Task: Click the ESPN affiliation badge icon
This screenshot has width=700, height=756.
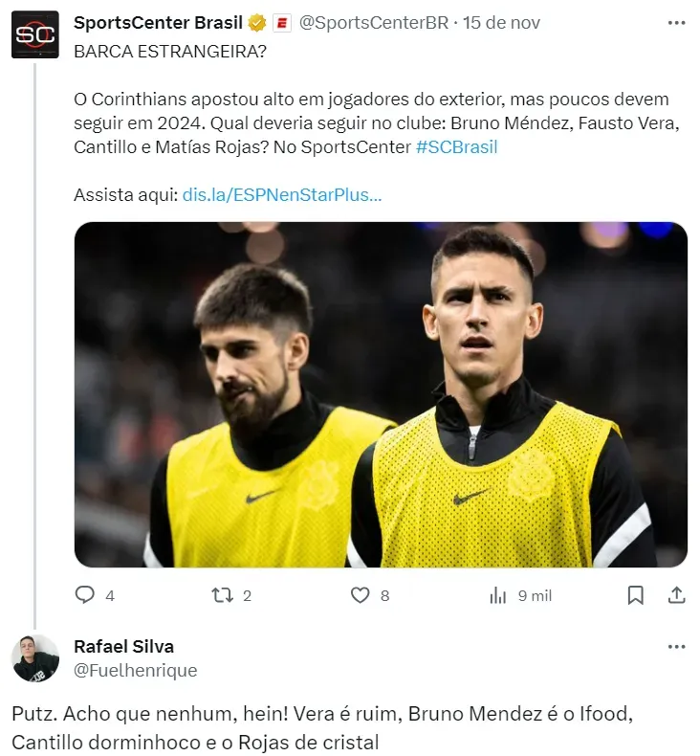Action: click(282, 23)
